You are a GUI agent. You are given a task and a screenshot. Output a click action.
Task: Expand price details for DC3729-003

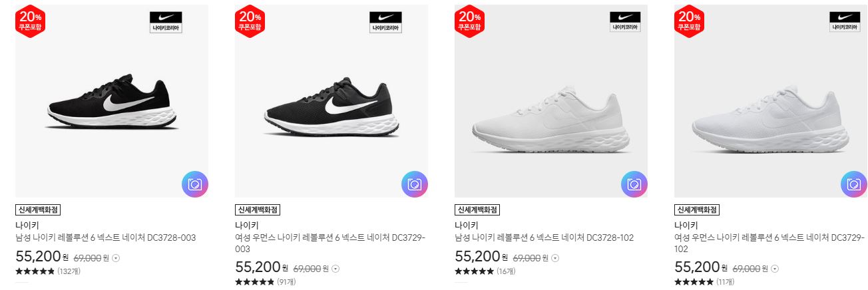coord(336,269)
